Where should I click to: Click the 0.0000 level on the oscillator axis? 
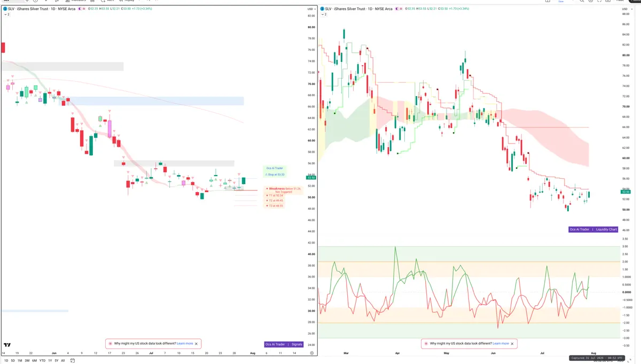pyautogui.click(x=627, y=292)
